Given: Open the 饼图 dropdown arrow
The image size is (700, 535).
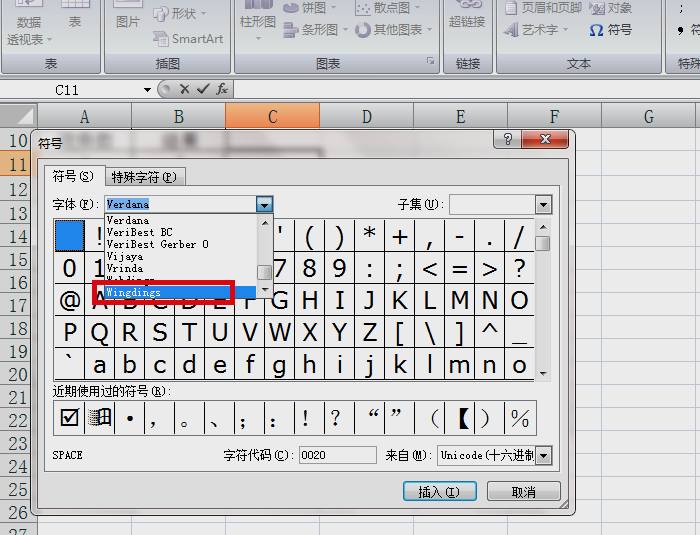Looking at the screenshot, I should (x=333, y=8).
